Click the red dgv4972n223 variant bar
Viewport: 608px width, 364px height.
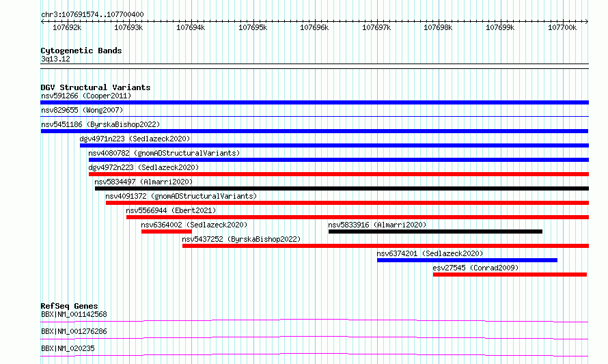click(339, 174)
